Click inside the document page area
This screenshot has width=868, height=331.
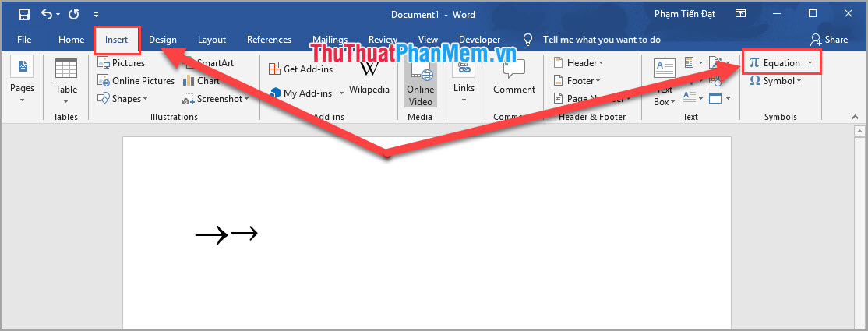click(426, 273)
